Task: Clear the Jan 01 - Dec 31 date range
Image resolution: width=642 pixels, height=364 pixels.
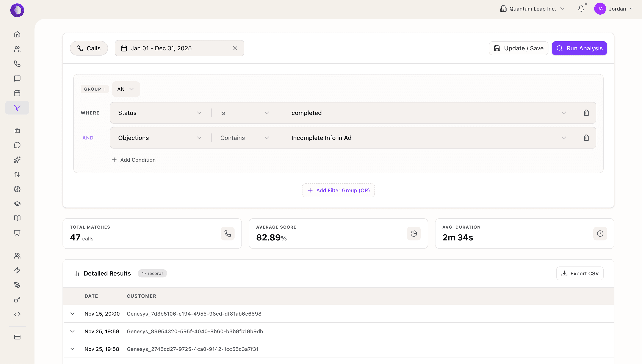Action: click(x=235, y=48)
